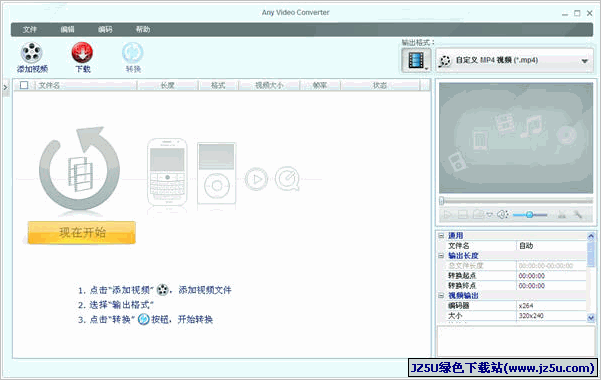Click the volume speaker icon
Viewport: 601px width, 380px height.
502,214
